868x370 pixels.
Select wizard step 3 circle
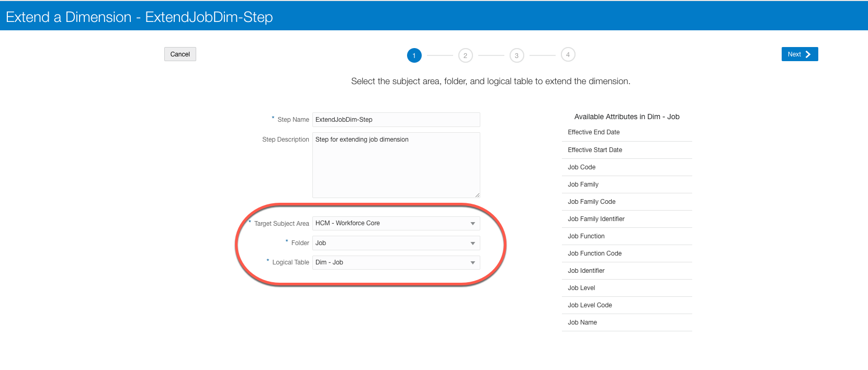516,55
